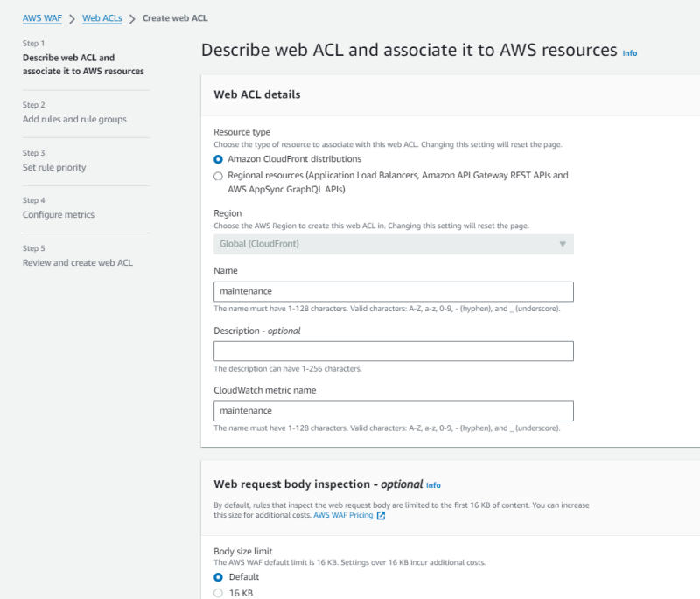Screen dimensions: 700x599
Task: Select Amazon CloudFront distributions radio option
Action: coord(218,159)
